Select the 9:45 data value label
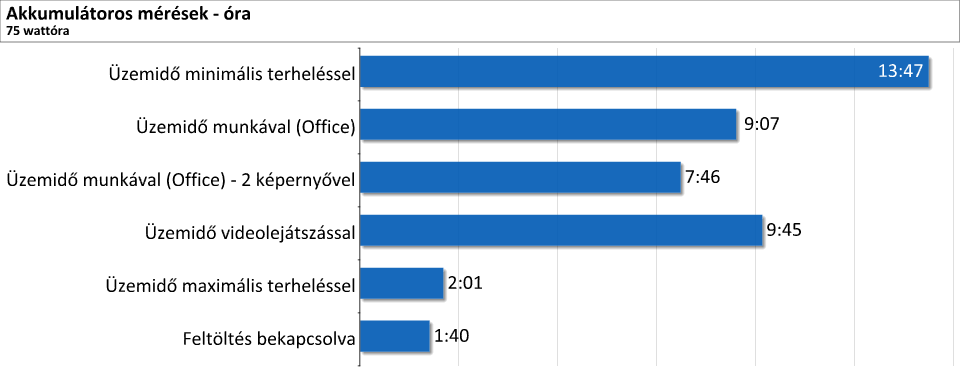Image resolution: width=960 pixels, height=380 pixels. 784,230
